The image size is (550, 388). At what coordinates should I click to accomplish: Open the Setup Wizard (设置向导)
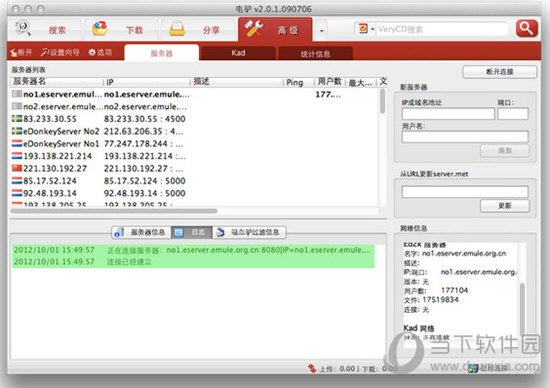click(x=60, y=52)
